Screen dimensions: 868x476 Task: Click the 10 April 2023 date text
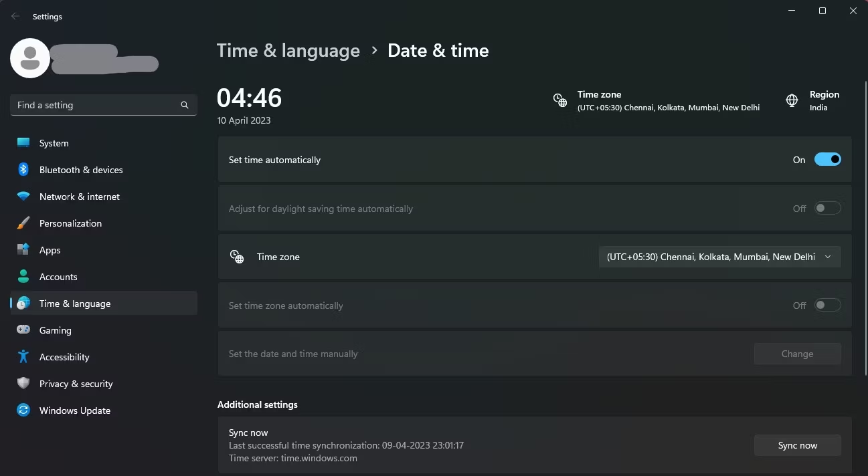tap(244, 121)
